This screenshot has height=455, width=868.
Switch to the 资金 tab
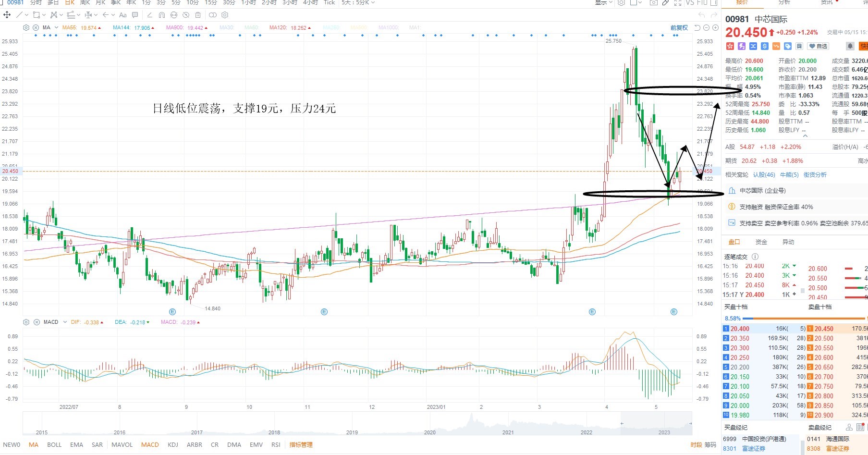(761, 242)
